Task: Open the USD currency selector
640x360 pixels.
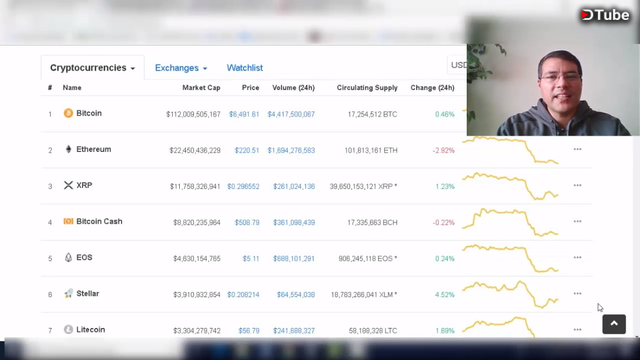Action: (457, 65)
